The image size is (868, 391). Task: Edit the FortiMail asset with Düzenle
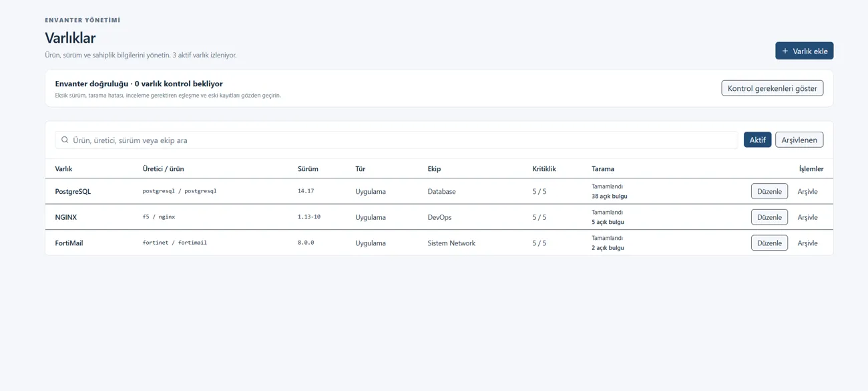[x=769, y=243]
